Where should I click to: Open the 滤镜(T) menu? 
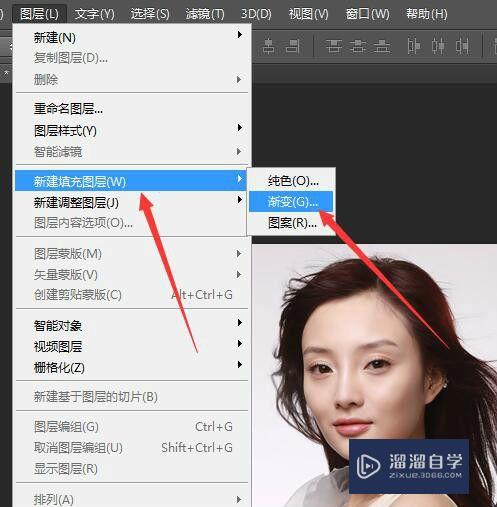[x=205, y=14]
